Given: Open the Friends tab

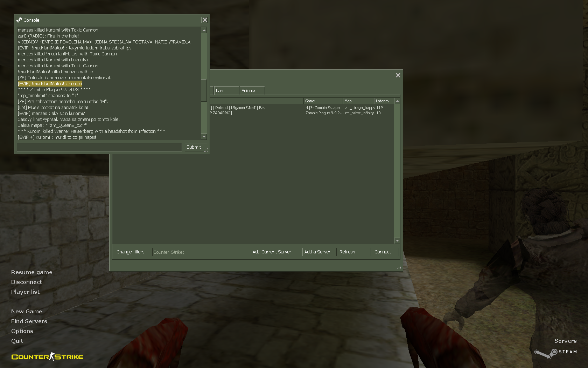Looking at the screenshot, I should (x=252, y=91).
